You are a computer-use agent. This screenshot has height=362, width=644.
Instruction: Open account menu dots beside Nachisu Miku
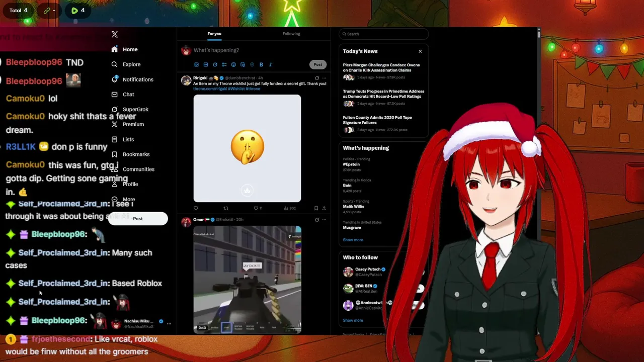pos(169,324)
